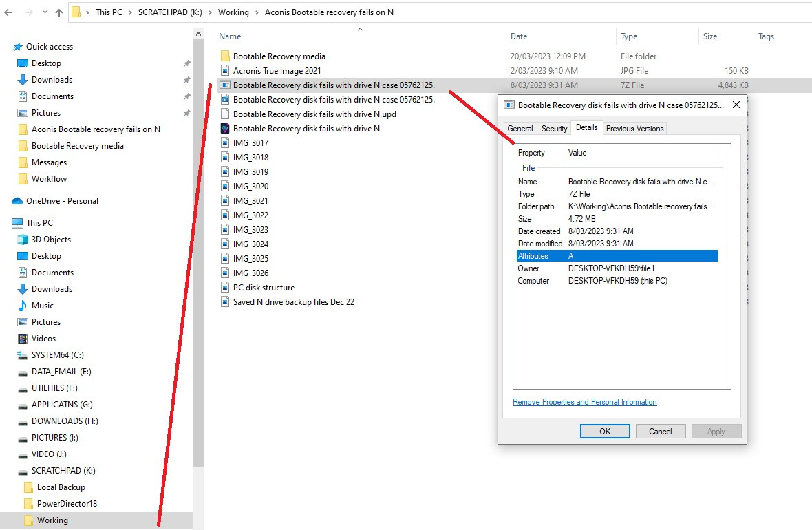The width and height of the screenshot is (812, 530).
Task: Open the Messages folder in the sidebar
Action: (49, 162)
